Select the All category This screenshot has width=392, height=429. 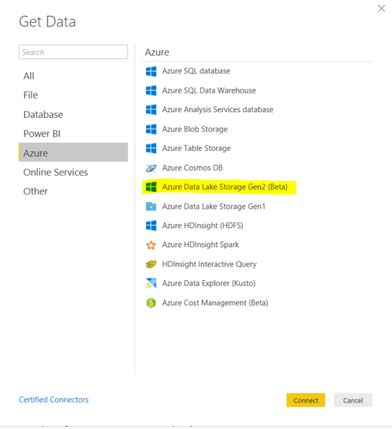click(29, 76)
